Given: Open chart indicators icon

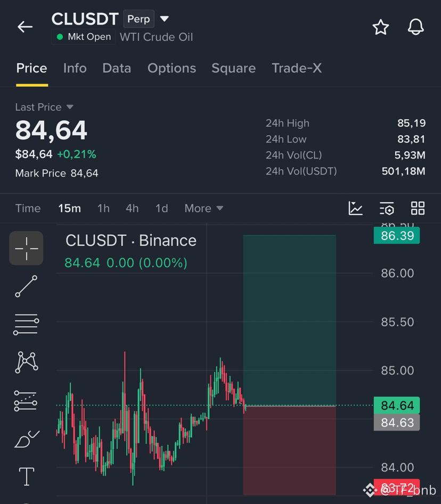Looking at the screenshot, I should click(355, 208).
